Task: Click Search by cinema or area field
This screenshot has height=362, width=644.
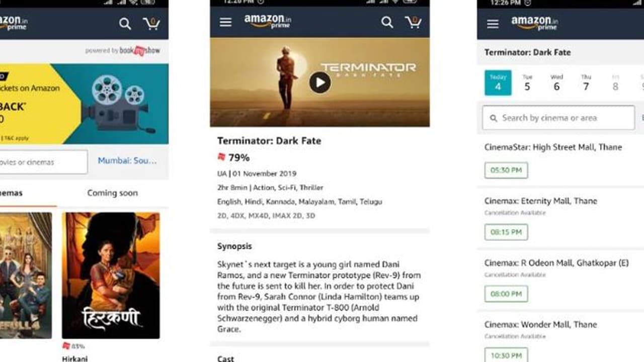Action: pyautogui.click(x=558, y=118)
